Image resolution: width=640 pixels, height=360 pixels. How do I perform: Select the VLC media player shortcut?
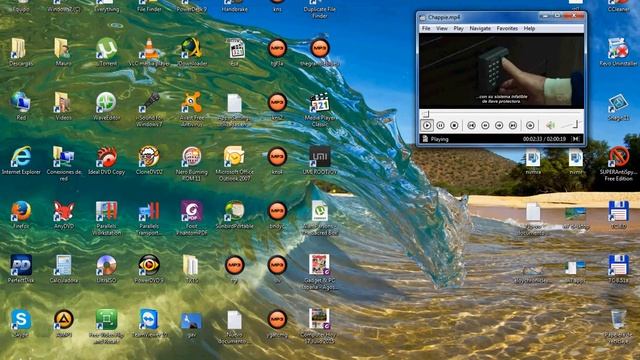[x=149, y=52]
